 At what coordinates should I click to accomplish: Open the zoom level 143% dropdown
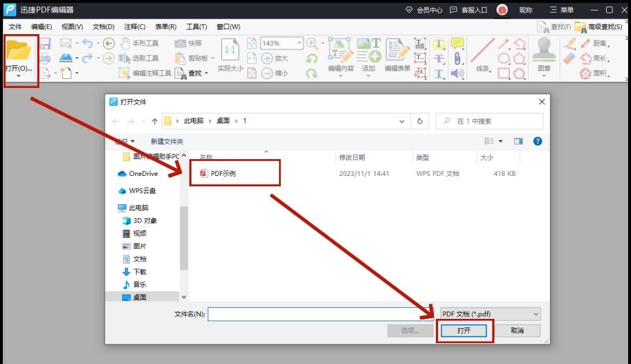tap(299, 42)
